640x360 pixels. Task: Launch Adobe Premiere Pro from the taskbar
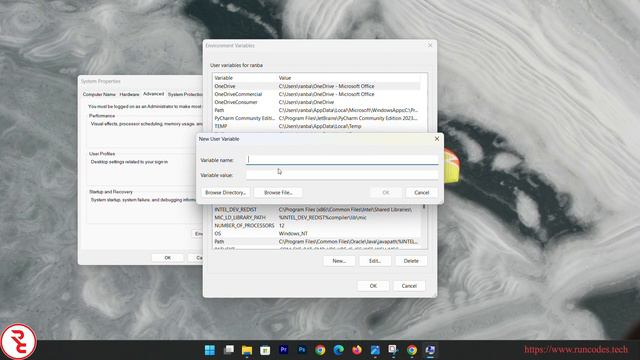[x=283, y=350]
